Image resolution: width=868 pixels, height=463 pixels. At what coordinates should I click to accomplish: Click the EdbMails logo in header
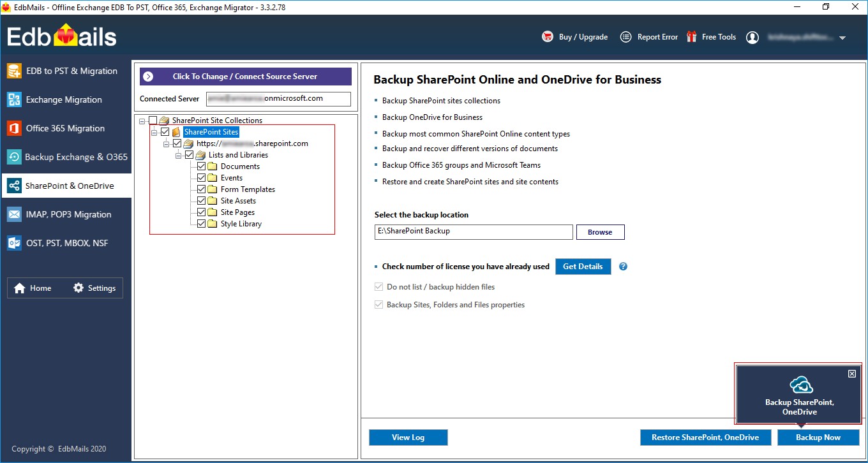tap(62, 36)
